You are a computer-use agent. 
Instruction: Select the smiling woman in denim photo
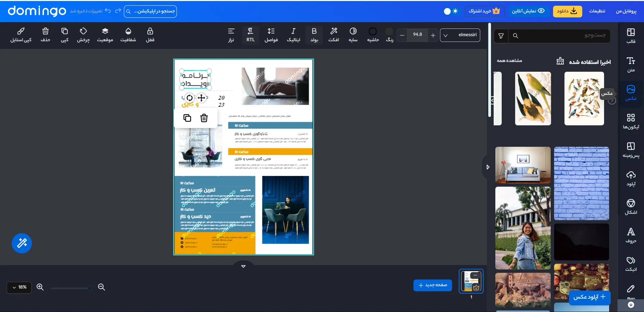pos(523,228)
